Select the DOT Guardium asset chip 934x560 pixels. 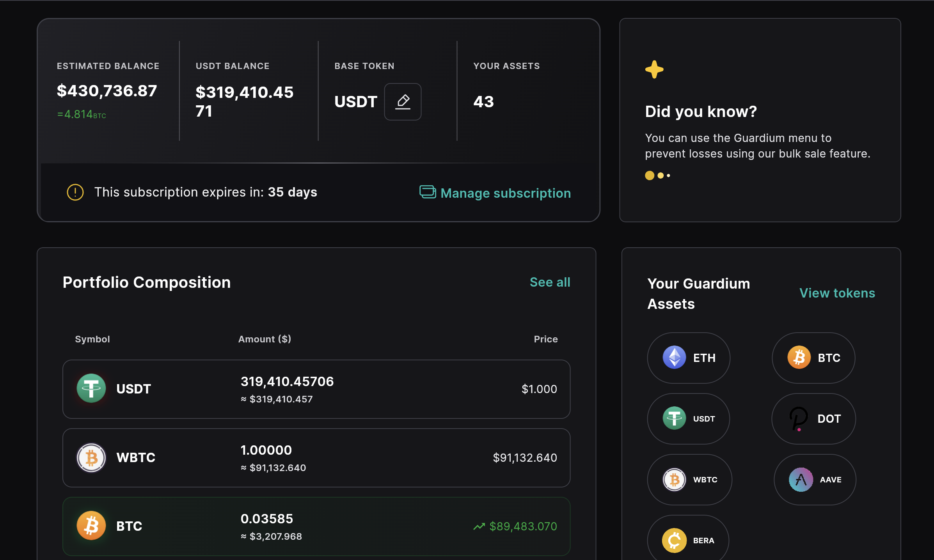(813, 418)
